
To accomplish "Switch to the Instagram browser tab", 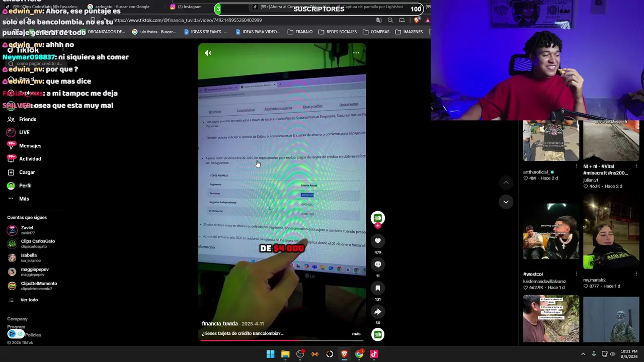I will tap(186, 7).
